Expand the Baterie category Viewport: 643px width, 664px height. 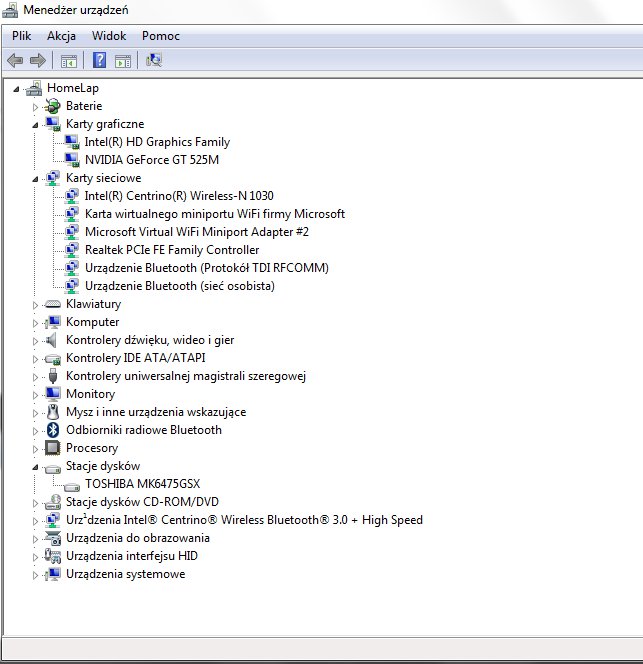click(35, 107)
